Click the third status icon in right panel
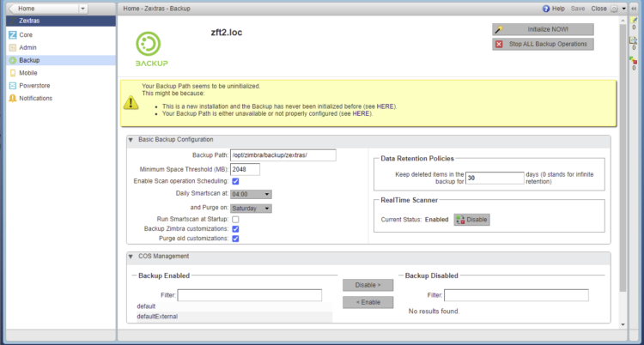 pyautogui.click(x=634, y=60)
